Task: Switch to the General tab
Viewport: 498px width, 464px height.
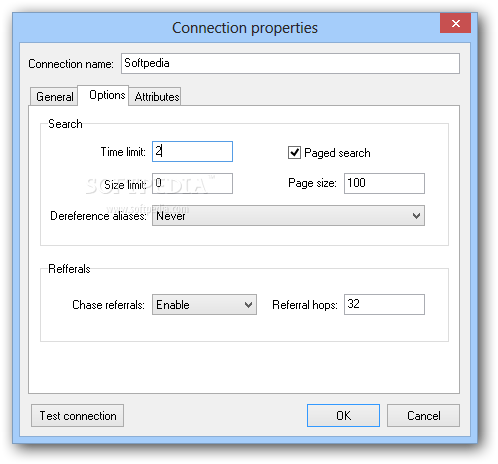Action: coord(54,97)
